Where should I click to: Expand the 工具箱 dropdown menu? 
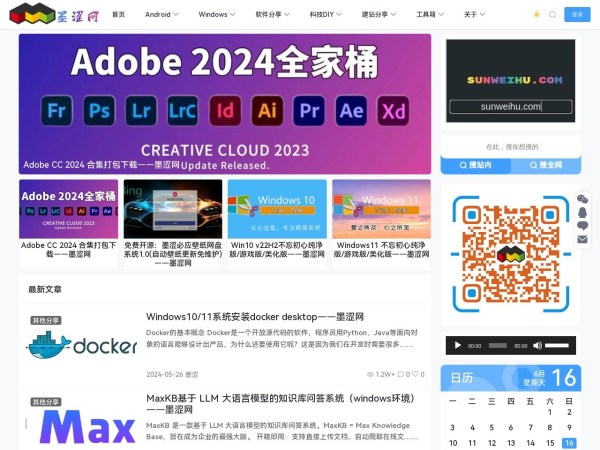point(430,15)
